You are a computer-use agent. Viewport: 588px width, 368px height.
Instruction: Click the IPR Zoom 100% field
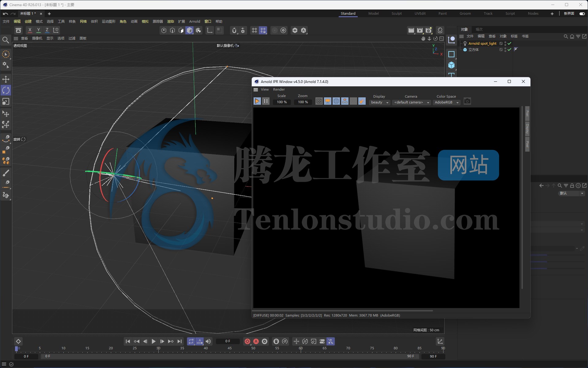(x=303, y=102)
